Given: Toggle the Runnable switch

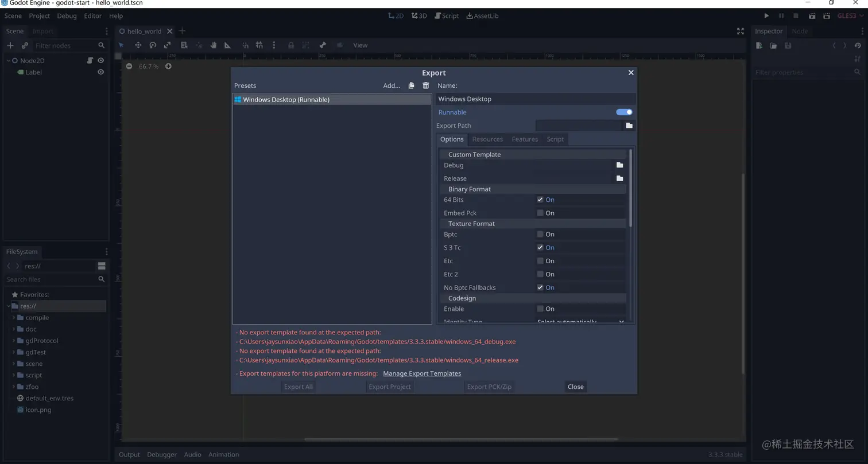Looking at the screenshot, I should point(624,112).
